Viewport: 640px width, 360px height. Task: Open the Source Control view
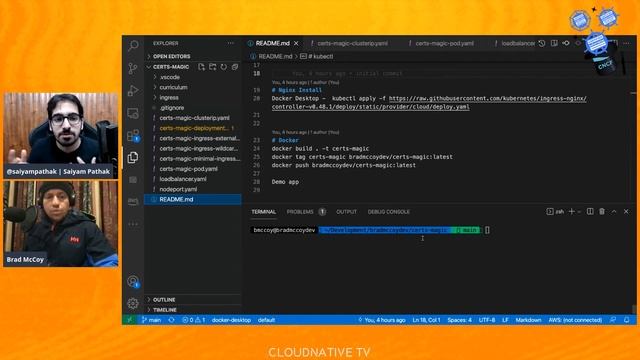pos(133,68)
